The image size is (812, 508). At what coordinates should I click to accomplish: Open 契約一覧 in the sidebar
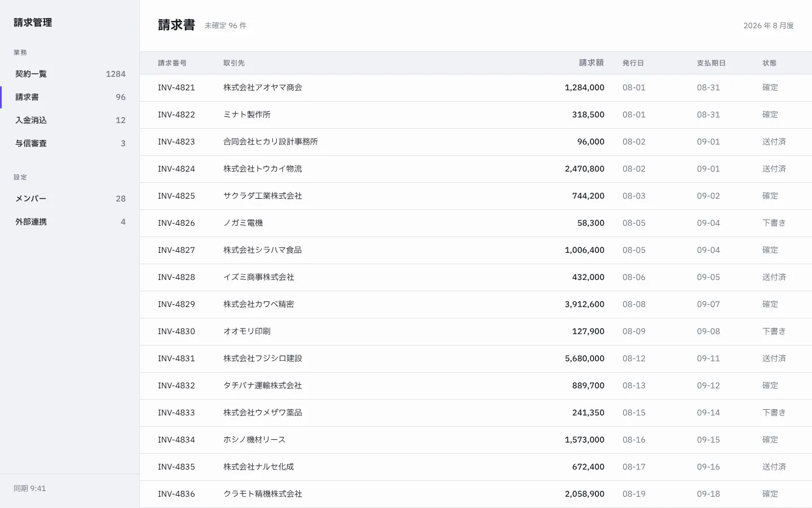(x=70, y=74)
